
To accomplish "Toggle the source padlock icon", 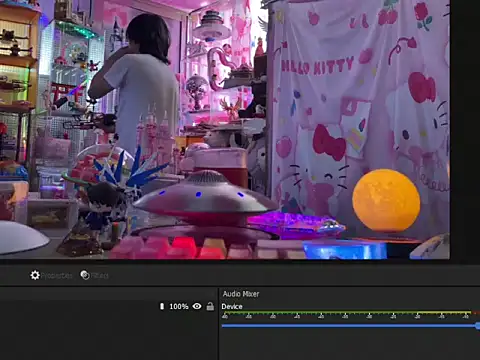I will 210,306.
